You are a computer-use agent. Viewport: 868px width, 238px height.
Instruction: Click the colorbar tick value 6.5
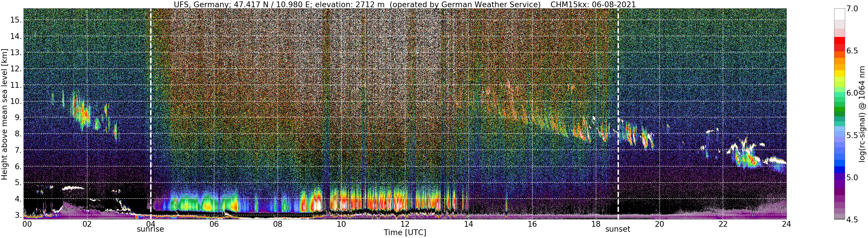[852, 51]
